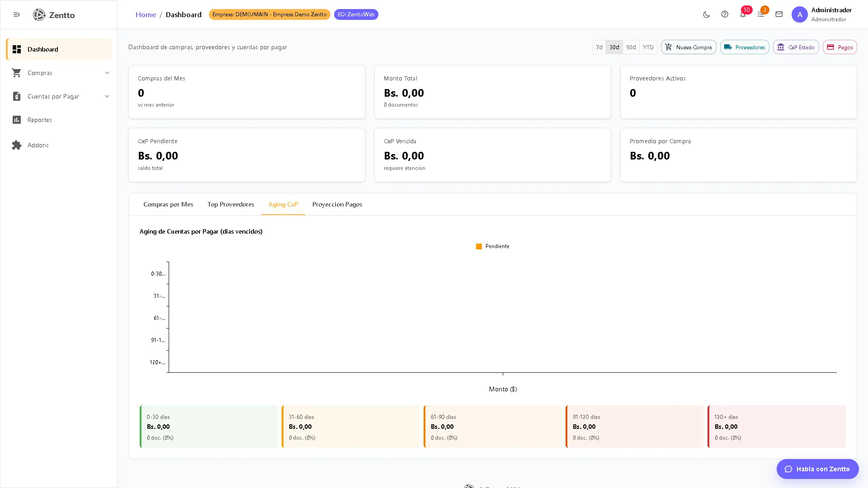The image size is (868, 488).
Task: Open the 91-120 dias card
Action: point(635,427)
